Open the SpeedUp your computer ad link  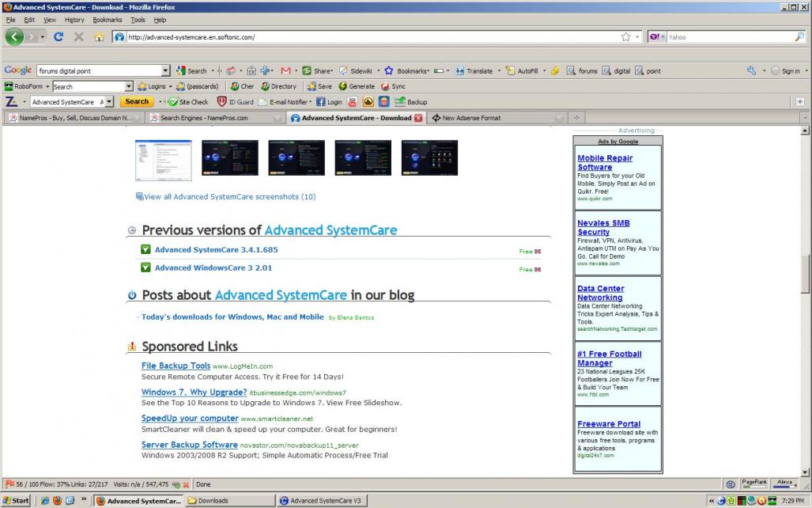(190, 418)
